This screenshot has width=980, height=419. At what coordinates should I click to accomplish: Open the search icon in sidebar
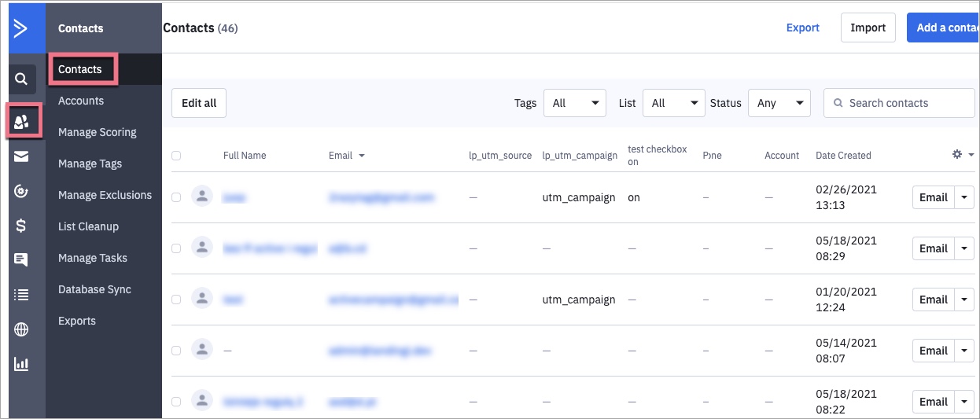coord(21,79)
